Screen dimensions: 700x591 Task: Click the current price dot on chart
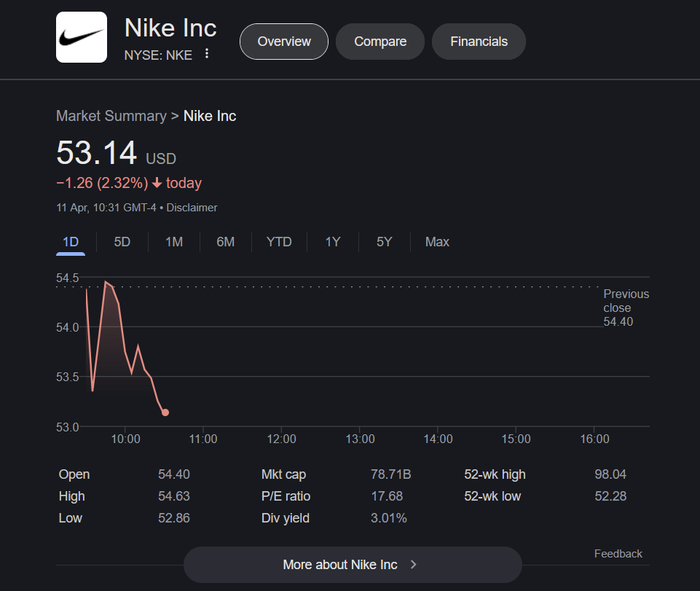[165, 412]
